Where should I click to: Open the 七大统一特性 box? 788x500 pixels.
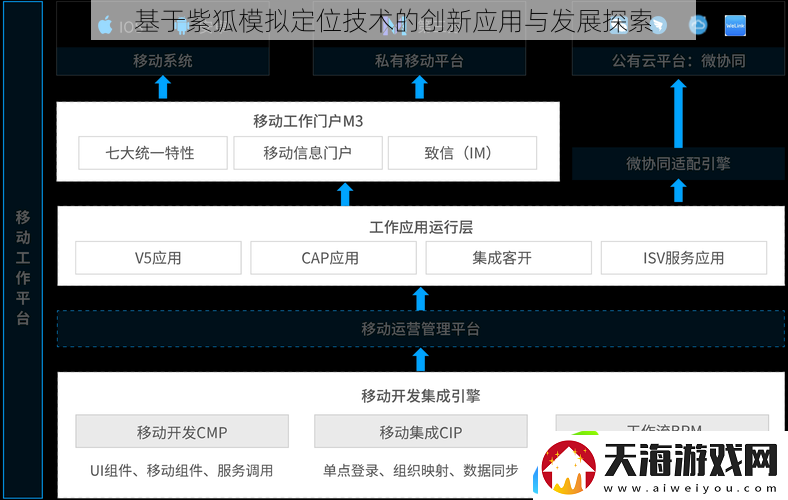[153, 153]
